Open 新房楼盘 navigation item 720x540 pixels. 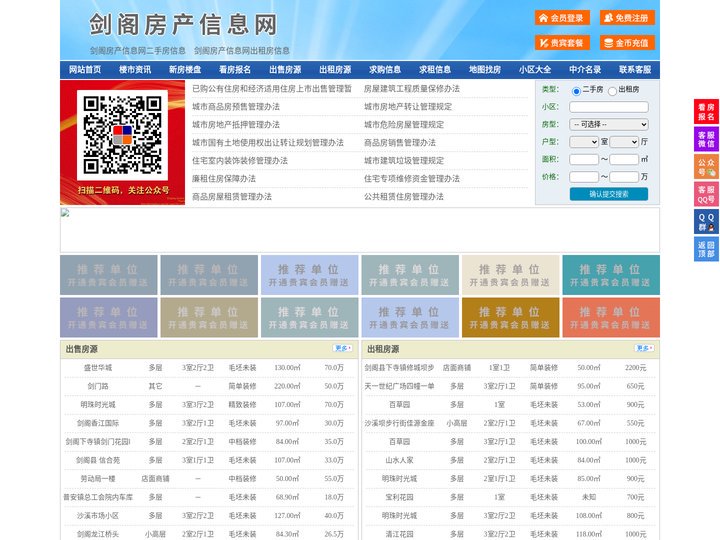click(185, 70)
